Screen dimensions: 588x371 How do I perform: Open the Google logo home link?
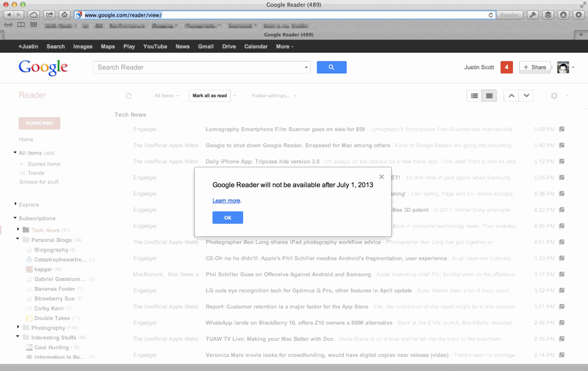tap(43, 68)
